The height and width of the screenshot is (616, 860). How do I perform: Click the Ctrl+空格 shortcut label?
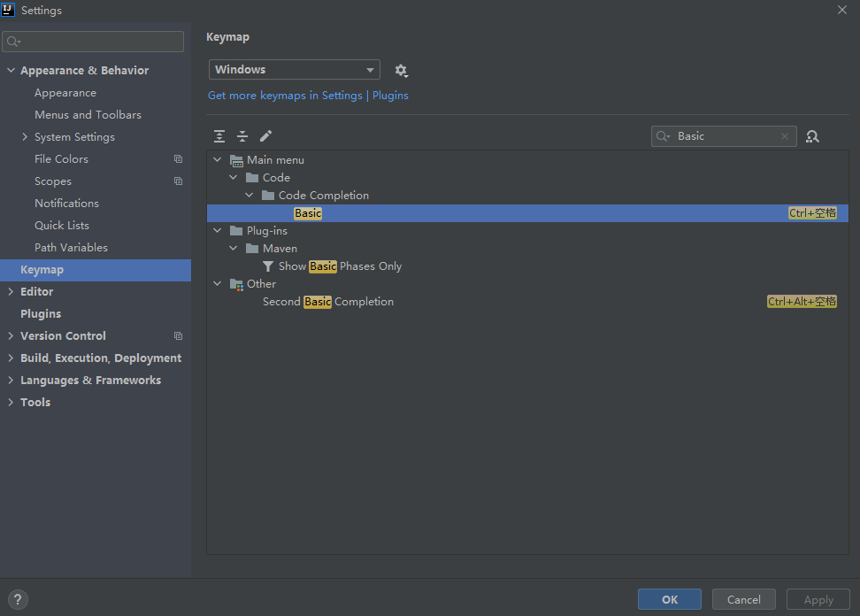812,213
